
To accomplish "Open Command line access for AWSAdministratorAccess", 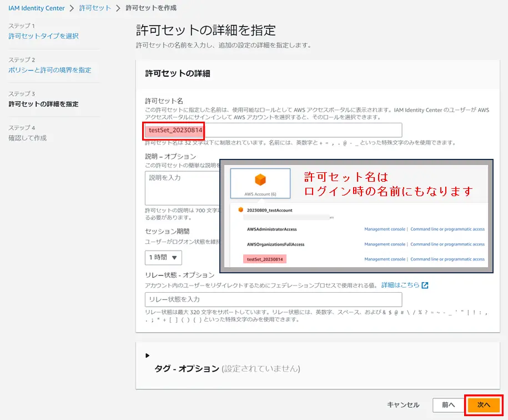I will click(447, 229).
